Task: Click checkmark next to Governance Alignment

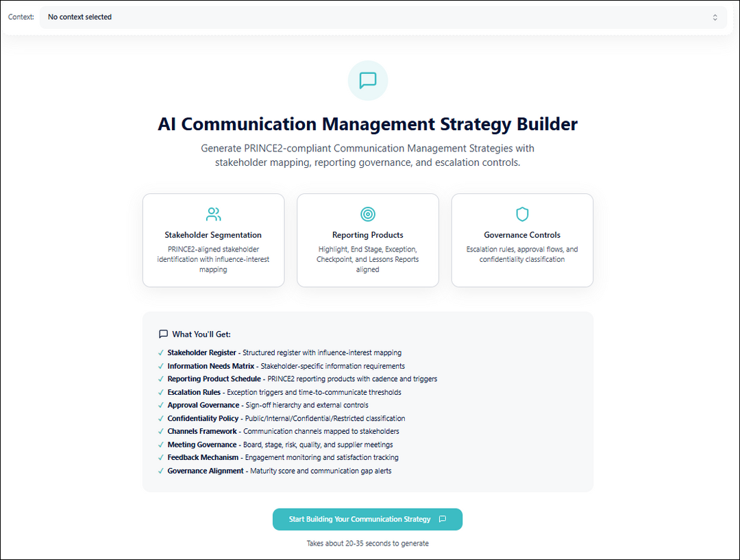Action: tap(161, 471)
